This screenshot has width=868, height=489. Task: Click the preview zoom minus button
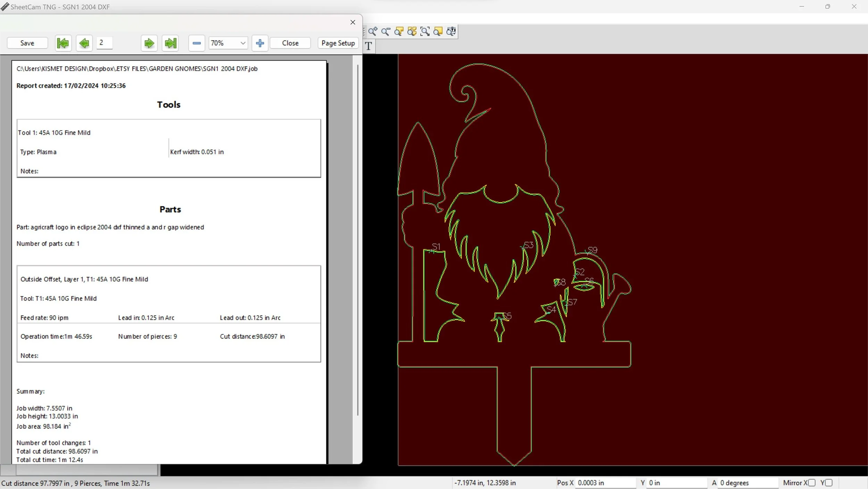[x=197, y=43]
